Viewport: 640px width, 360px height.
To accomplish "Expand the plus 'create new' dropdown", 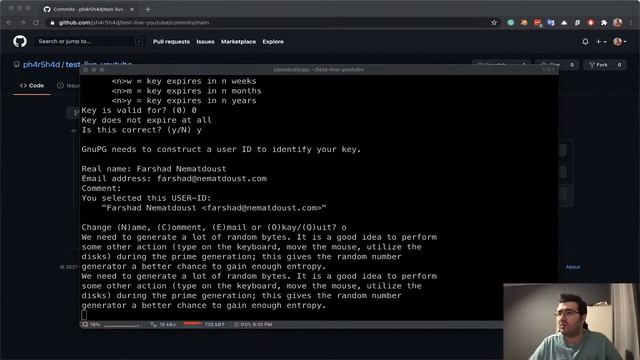I will (x=601, y=42).
